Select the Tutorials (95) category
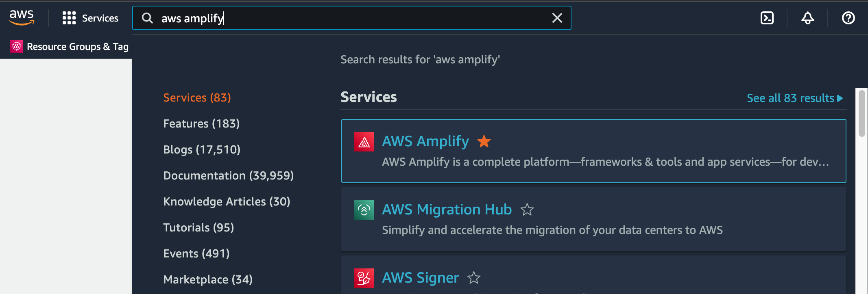This screenshot has height=294, width=868. (198, 227)
